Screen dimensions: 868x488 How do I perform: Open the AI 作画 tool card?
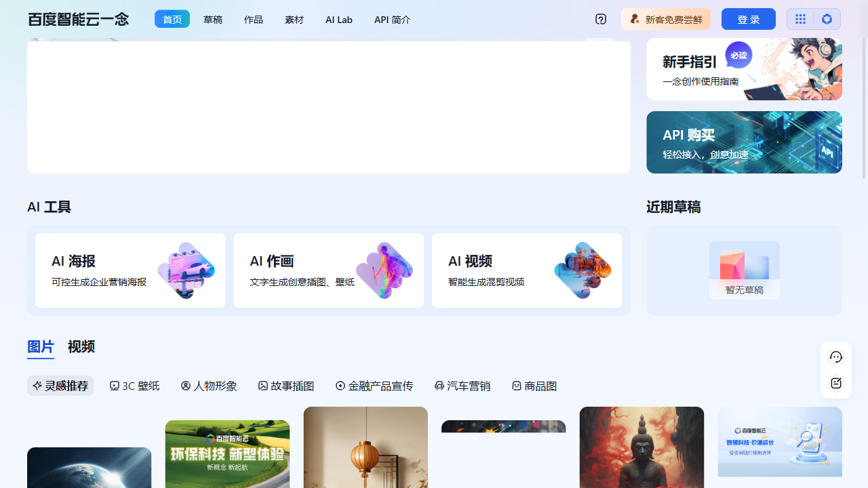pos(328,270)
